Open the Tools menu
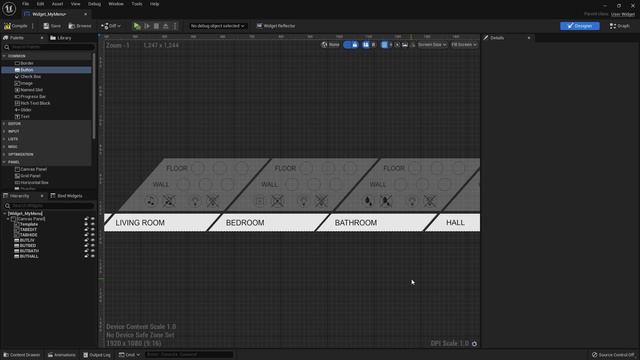This screenshot has height=360, width=640. coord(137,4)
